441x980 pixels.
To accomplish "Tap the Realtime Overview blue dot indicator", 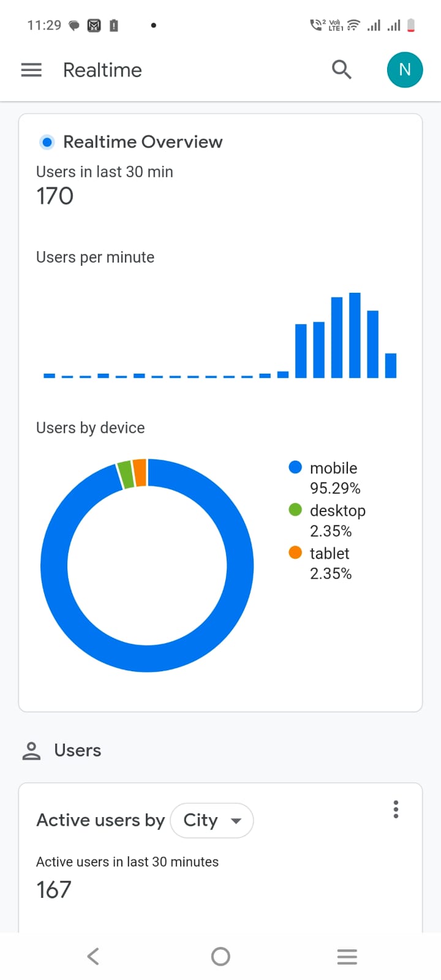I will 47,142.
